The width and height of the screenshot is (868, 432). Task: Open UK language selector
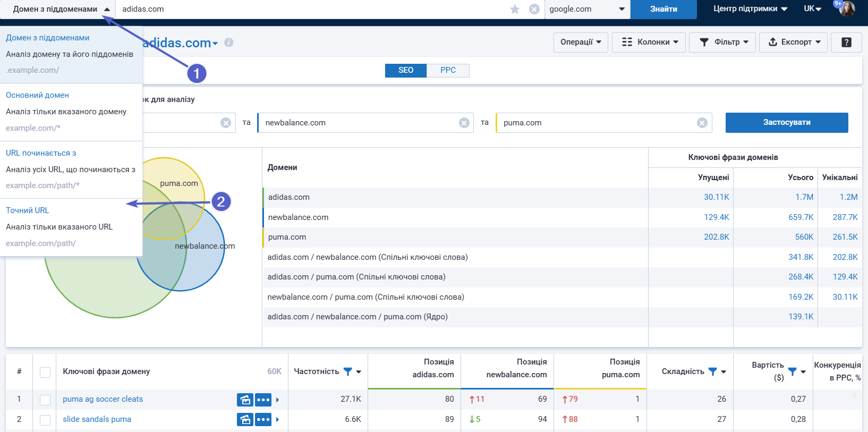(813, 9)
